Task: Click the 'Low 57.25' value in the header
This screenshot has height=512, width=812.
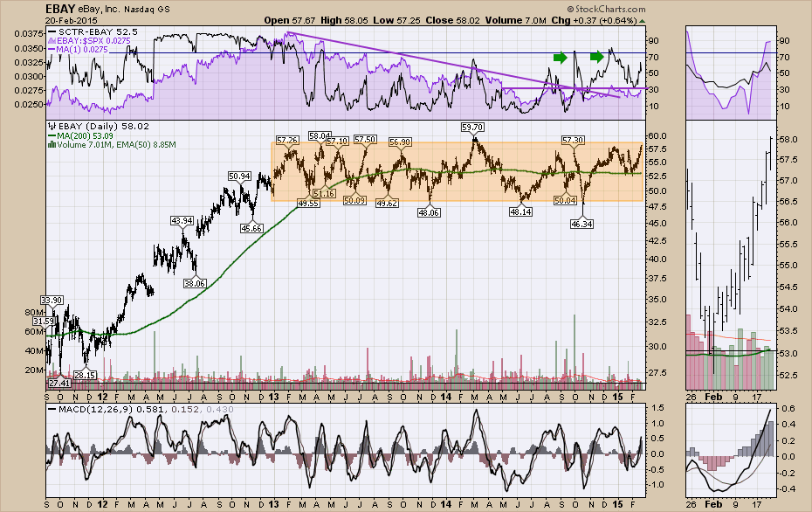Action: point(397,20)
